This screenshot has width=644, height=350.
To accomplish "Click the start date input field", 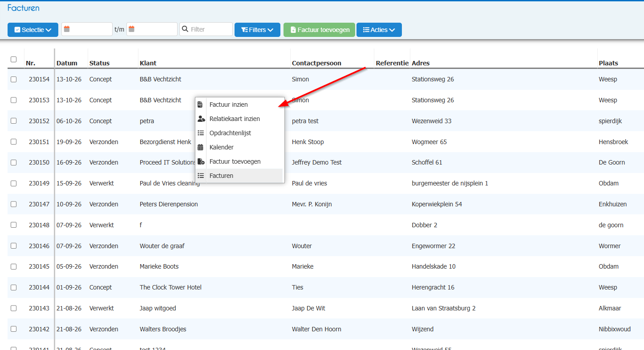I will coord(87,29).
